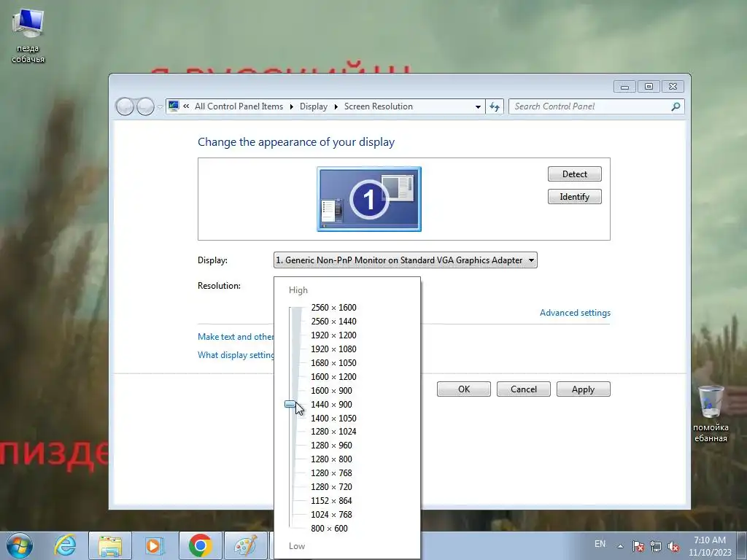The image size is (747, 560).
Task: Open the clock showing 7:10 AM
Action: (x=710, y=546)
